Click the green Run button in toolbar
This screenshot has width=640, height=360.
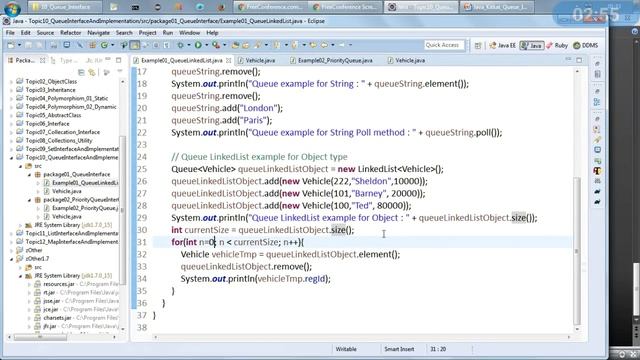(198, 45)
